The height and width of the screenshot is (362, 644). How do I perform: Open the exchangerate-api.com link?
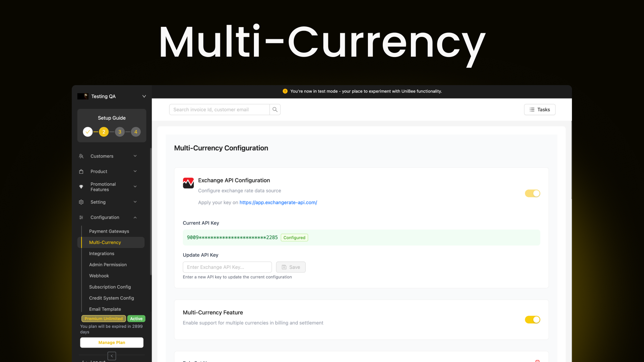coord(278,202)
